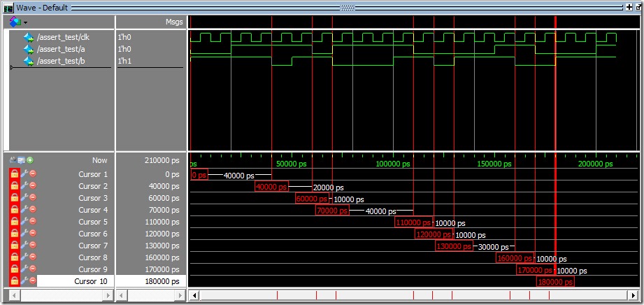Delete Cursor 9 using its red minus button

(x=33, y=269)
